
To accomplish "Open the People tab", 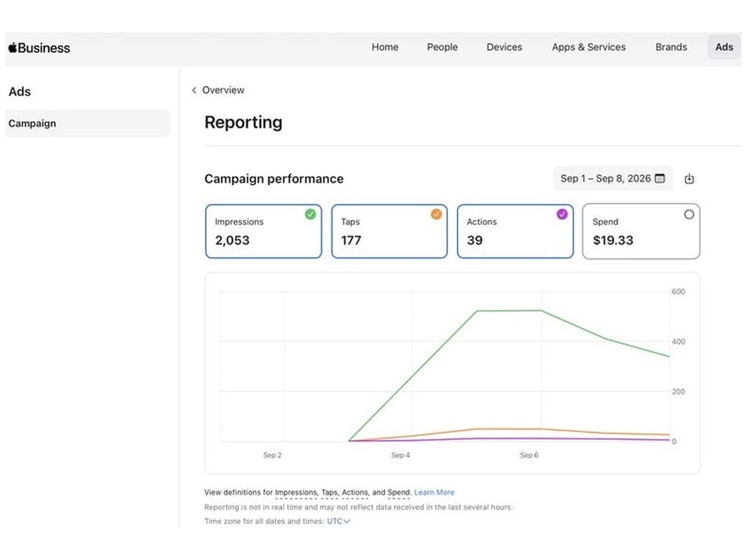I will tap(442, 47).
